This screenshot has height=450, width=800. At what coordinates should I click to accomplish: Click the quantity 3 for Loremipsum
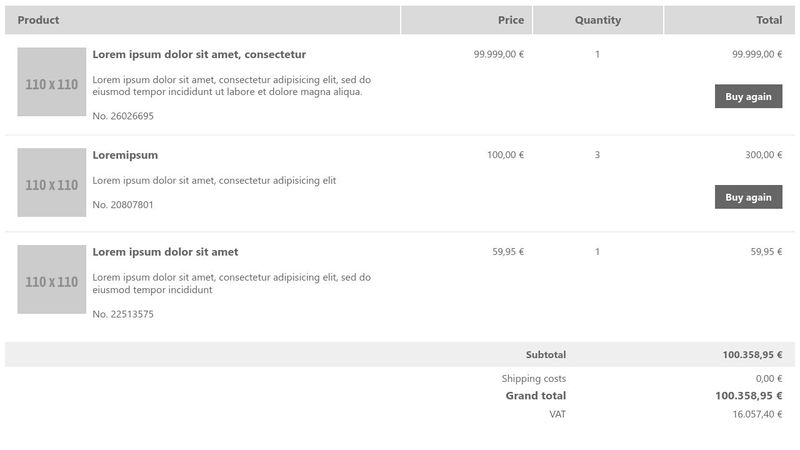tap(597, 155)
